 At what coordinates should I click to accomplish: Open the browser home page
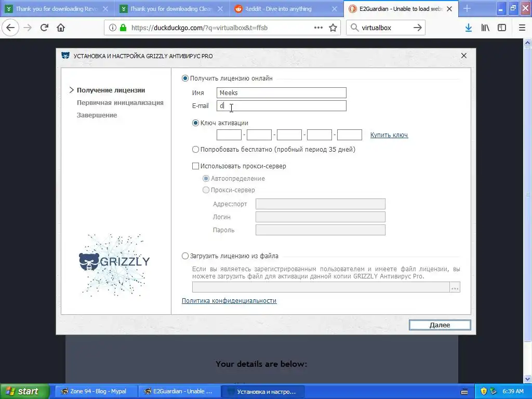pyautogui.click(x=61, y=28)
